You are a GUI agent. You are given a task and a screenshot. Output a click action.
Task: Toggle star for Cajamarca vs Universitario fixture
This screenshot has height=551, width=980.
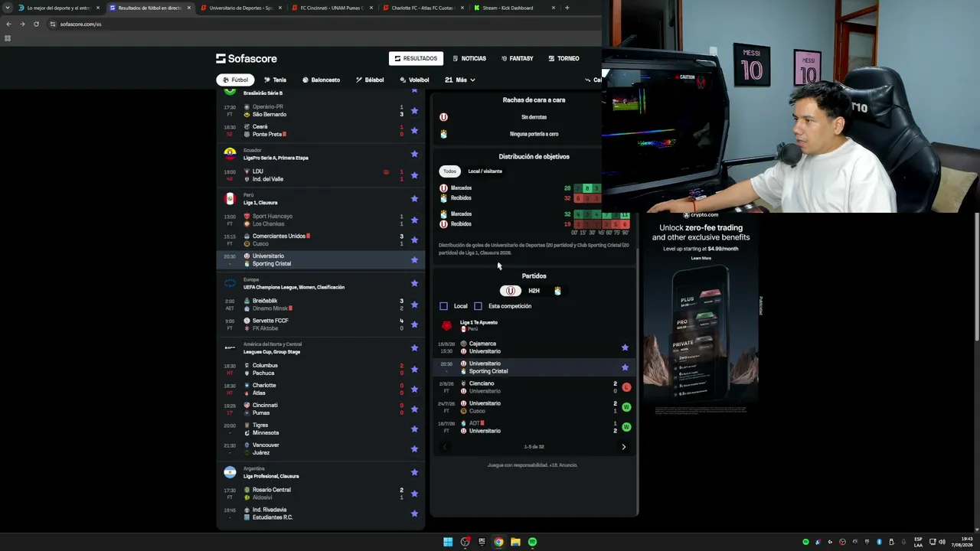625,347
